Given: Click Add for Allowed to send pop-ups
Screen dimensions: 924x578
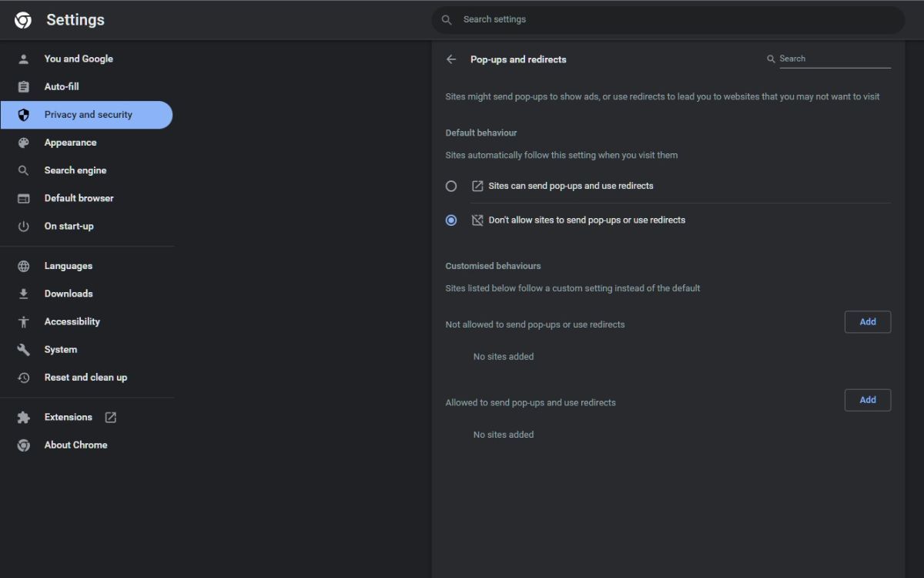Looking at the screenshot, I should point(868,399).
